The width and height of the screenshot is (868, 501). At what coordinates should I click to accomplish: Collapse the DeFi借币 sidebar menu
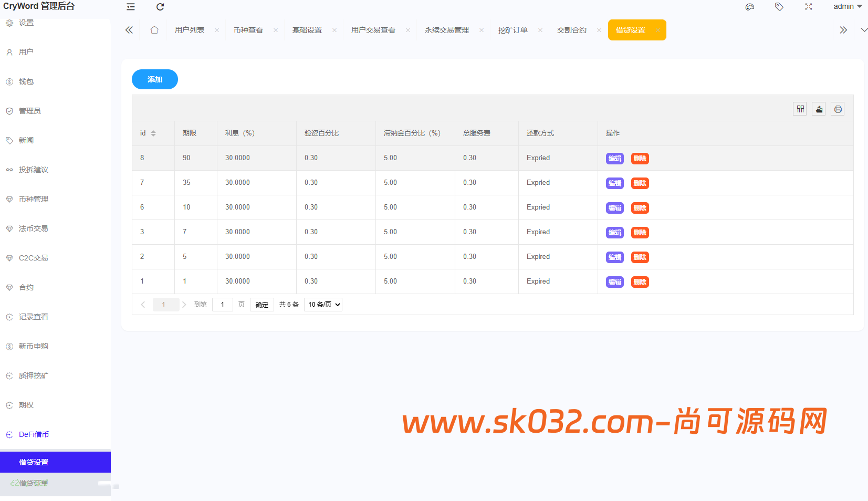(x=55, y=434)
